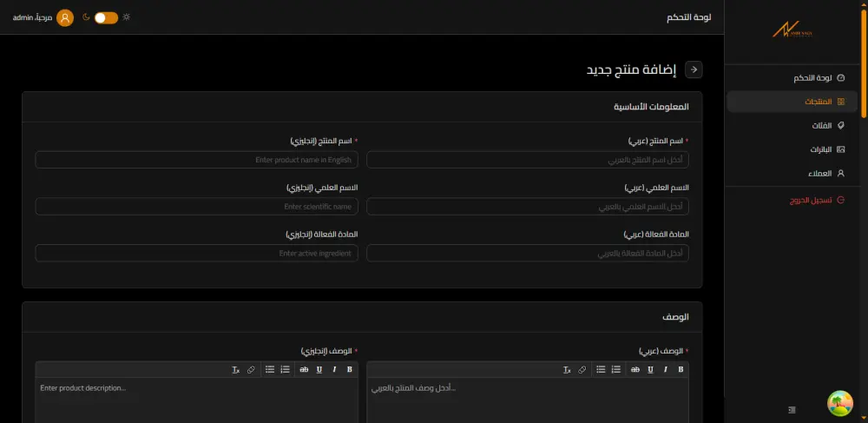Click the back arrow beside إضافة منتج جديد
Viewport: 868px width, 423px height.
694,69
